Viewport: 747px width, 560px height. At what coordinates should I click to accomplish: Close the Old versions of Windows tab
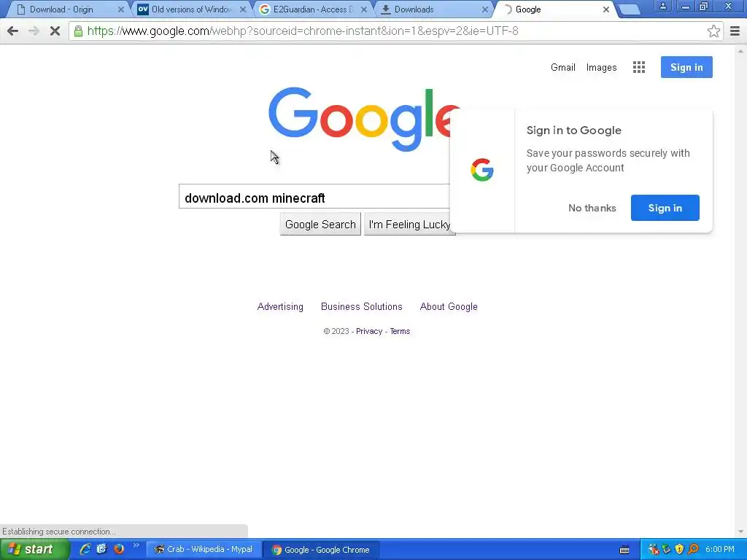tap(243, 9)
